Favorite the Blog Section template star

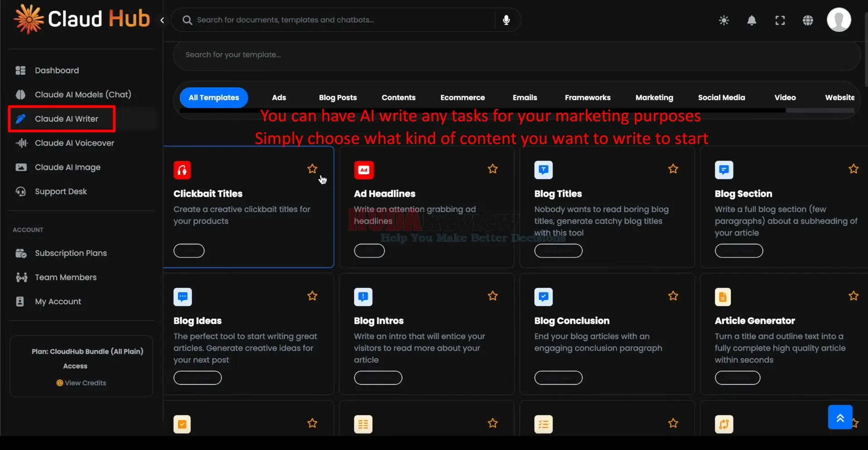(854, 169)
